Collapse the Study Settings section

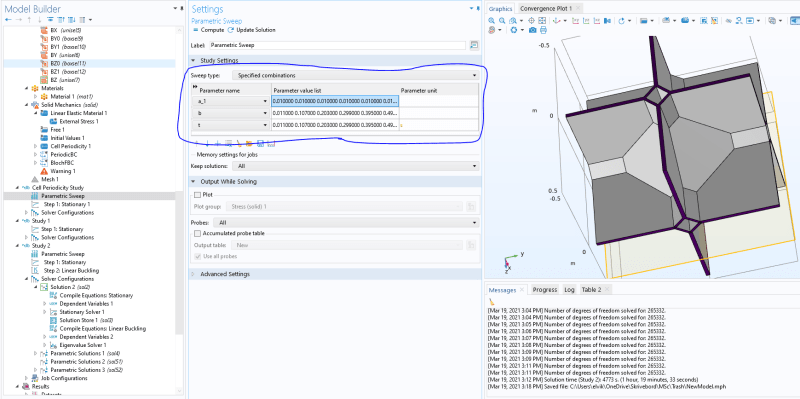pyautogui.click(x=193, y=60)
